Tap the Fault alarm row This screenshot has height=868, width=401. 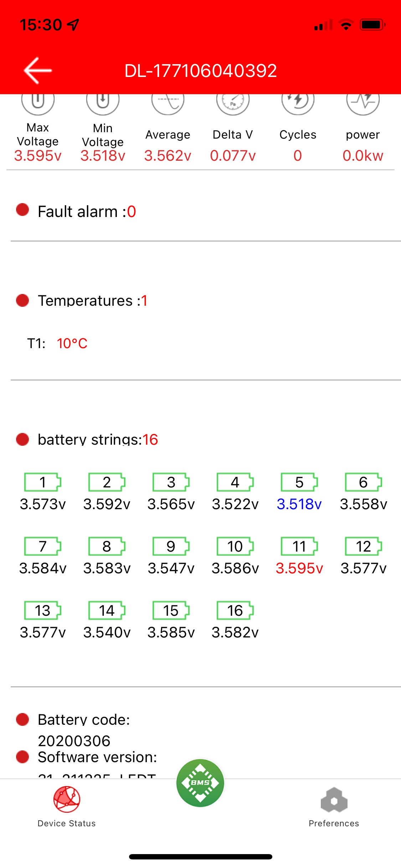point(87,211)
